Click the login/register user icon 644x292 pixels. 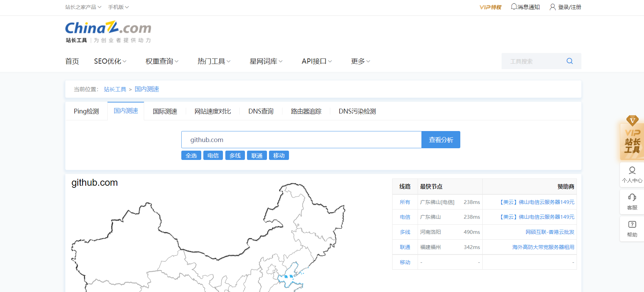click(x=552, y=7)
